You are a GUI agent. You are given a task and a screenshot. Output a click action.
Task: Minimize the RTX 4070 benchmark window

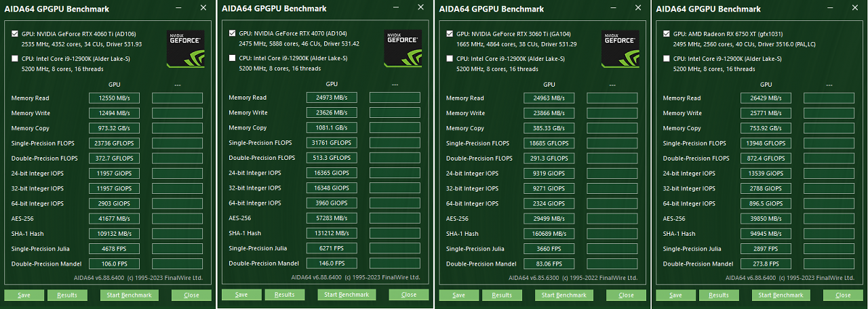[x=395, y=8]
